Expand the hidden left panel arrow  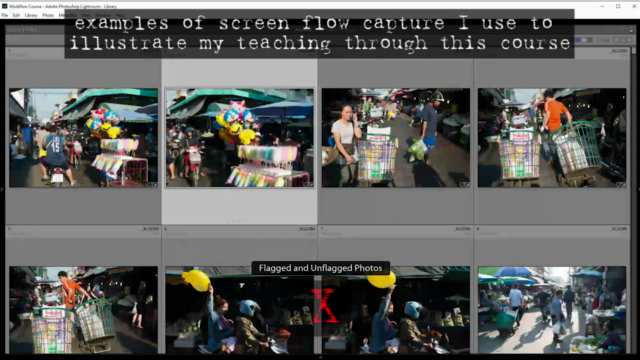point(2,189)
